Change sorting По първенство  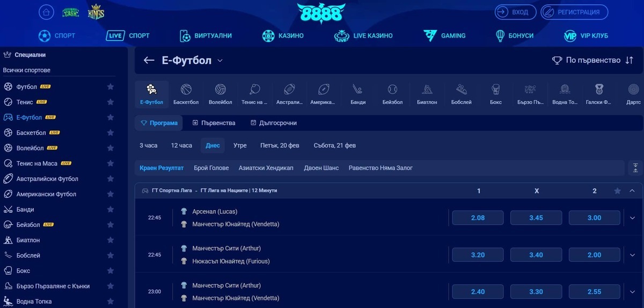[592, 60]
